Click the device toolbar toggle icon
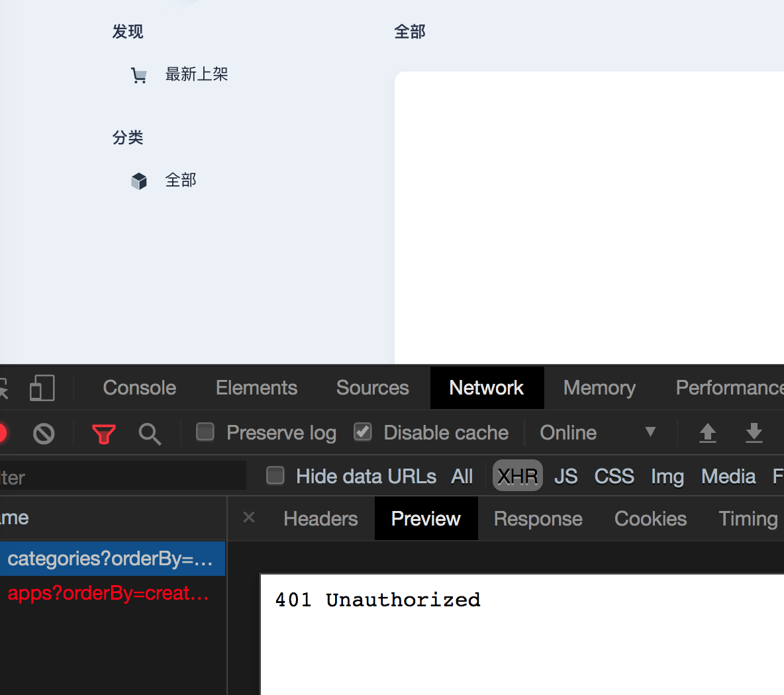Viewport: 784px width, 695px height. [x=42, y=388]
